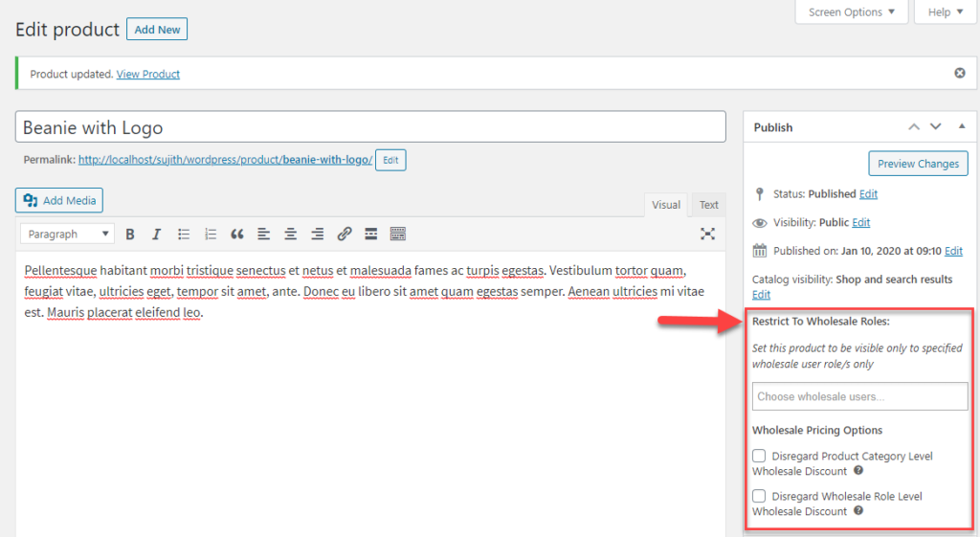Switch to the Text editor tab

709,205
